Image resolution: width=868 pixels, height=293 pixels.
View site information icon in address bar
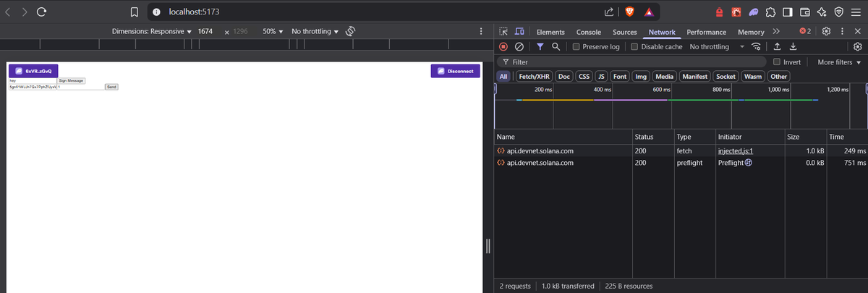point(156,12)
